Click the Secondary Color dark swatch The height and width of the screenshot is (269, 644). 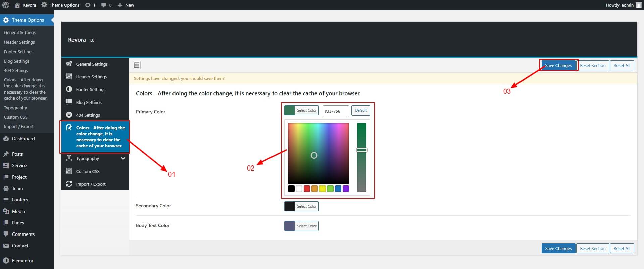pos(289,206)
